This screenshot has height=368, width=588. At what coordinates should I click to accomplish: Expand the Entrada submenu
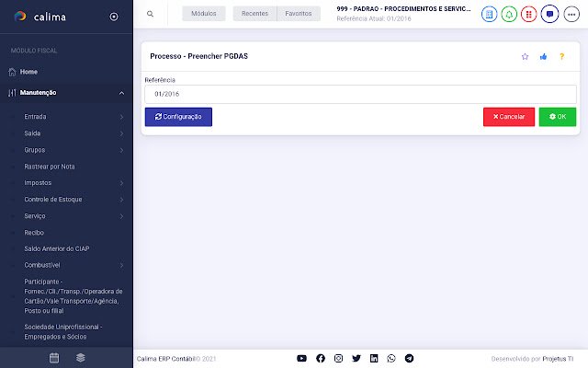(x=66, y=117)
